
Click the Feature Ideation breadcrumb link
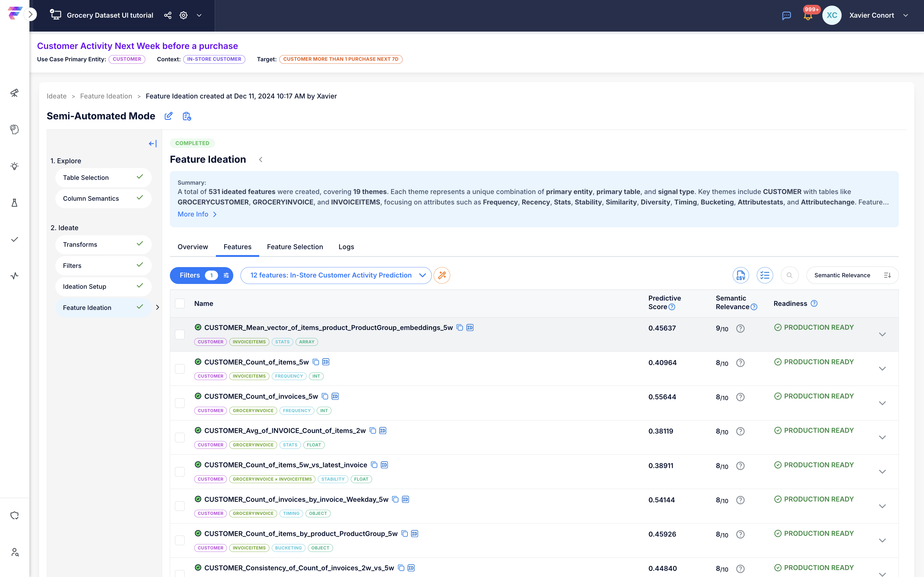click(106, 96)
